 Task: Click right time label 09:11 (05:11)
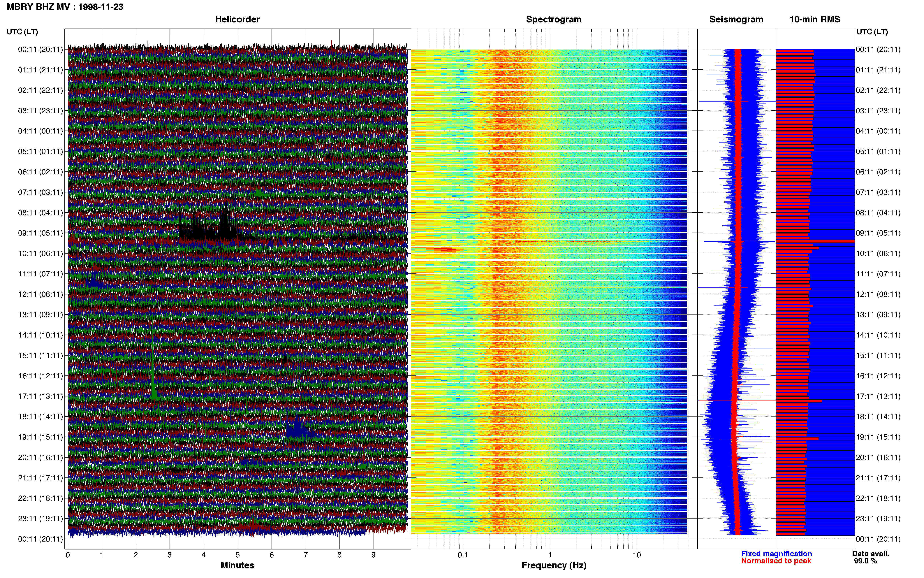pyautogui.click(x=878, y=233)
